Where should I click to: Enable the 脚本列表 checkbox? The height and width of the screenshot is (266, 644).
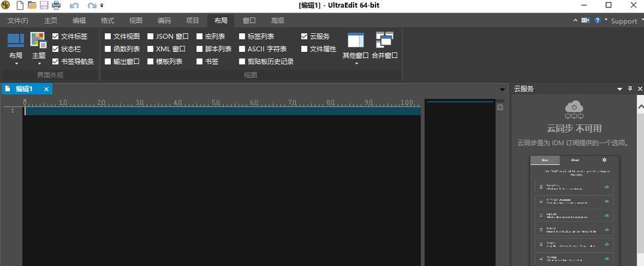[199, 49]
